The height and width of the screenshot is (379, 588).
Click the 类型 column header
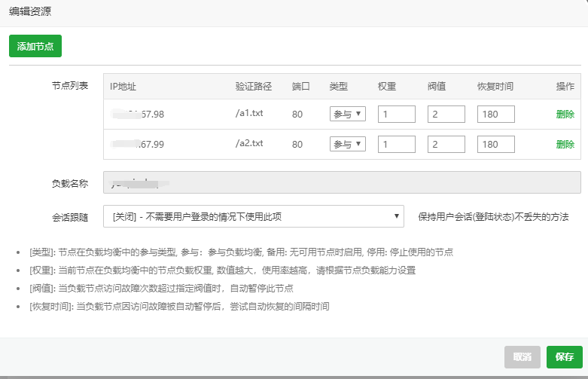(338, 87)
